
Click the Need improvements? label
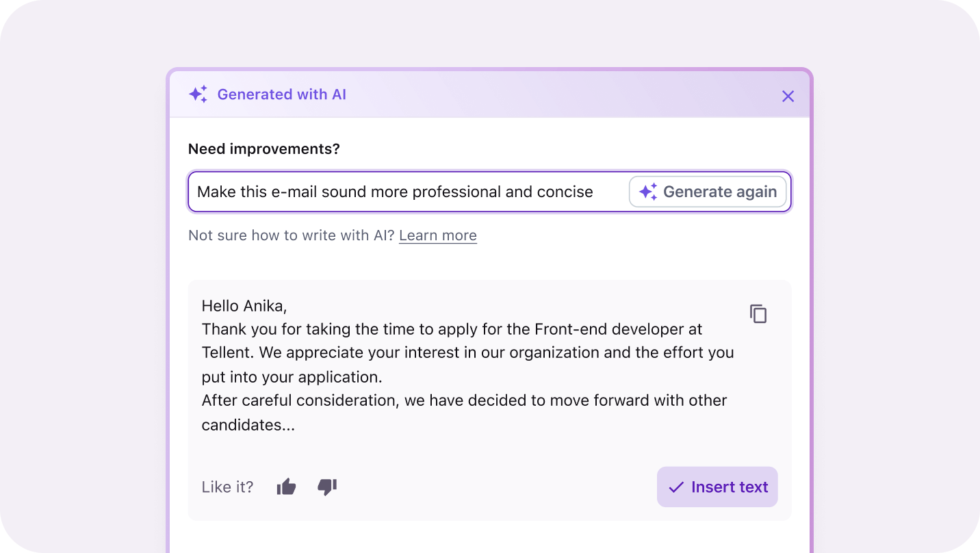(263, 149)
